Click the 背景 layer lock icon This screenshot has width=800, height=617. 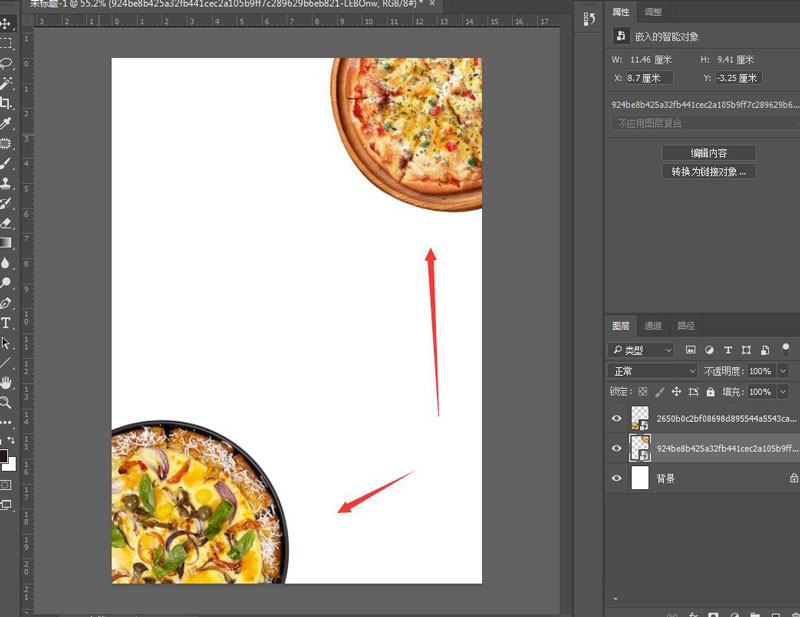[793, 478]
